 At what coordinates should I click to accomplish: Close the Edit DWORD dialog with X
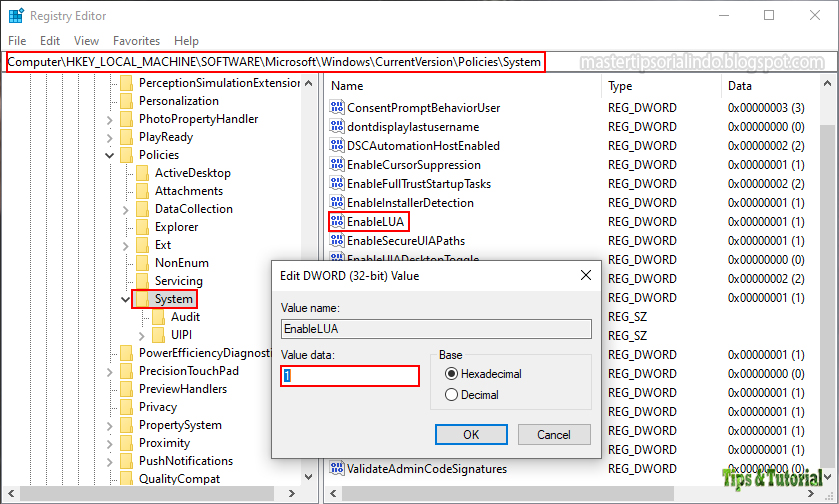[586, 275]
